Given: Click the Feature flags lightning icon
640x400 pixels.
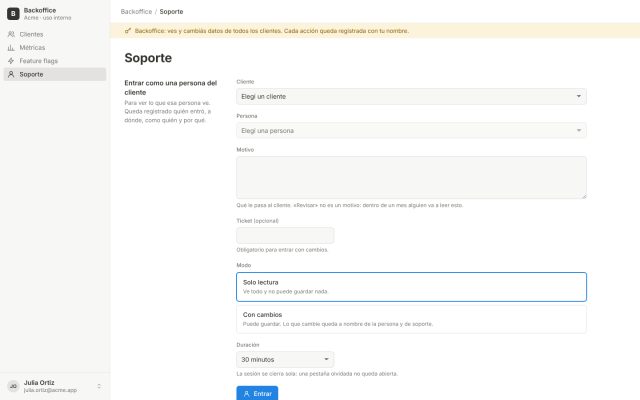Looking at the screenshot, I should tap(11, 61).
